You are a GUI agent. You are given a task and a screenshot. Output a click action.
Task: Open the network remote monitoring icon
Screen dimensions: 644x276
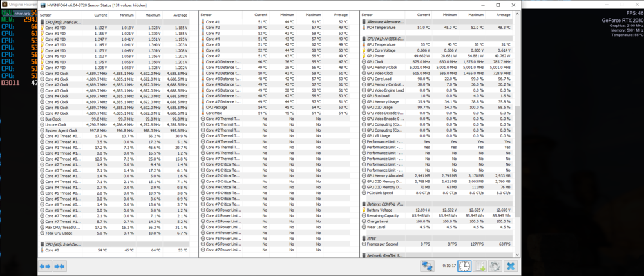[x=426, y=266]
